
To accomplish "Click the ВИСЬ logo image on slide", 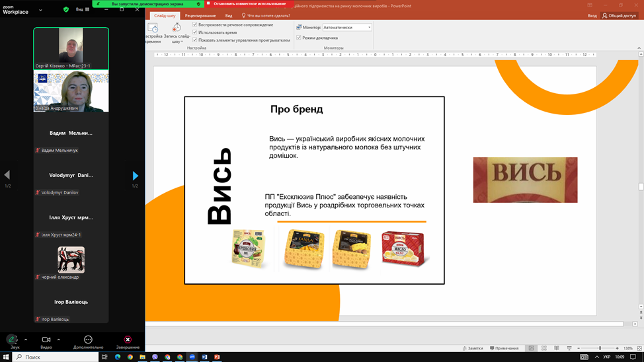I will 525,180.
